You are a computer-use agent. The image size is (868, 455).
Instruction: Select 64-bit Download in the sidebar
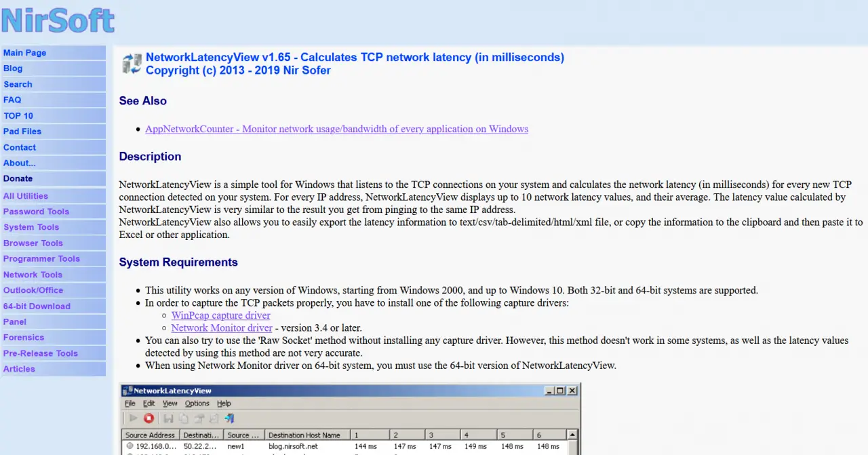pyautogui.click(x=37, y=306)
